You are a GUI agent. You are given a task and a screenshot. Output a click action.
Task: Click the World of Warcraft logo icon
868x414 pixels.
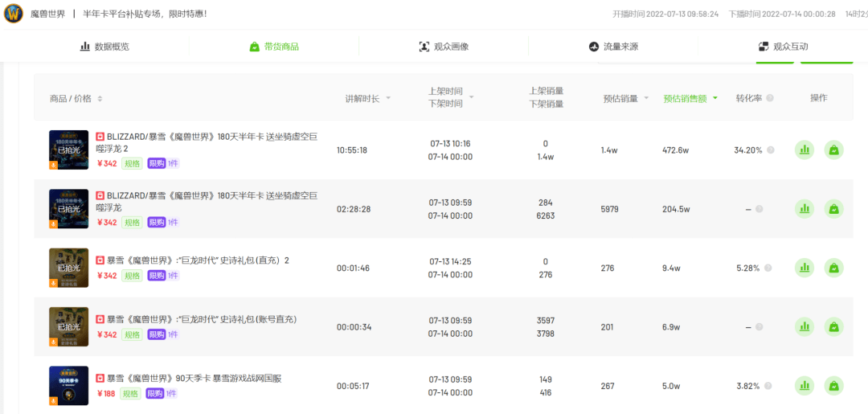point(14,14)
